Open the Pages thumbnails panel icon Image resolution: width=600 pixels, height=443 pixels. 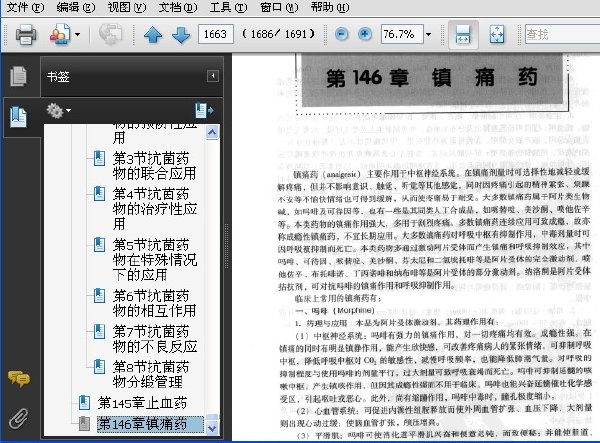pyautogui.click(x=17, y=76)
